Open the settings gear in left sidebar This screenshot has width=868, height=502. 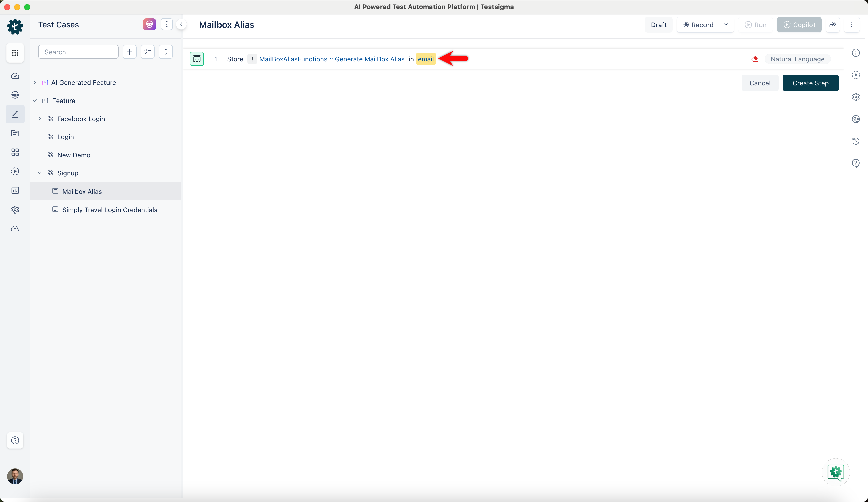coord(15,210)
